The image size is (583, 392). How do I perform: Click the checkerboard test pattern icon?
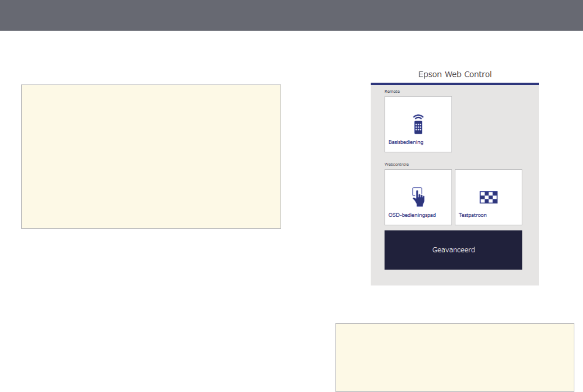[x=488, y=197]
